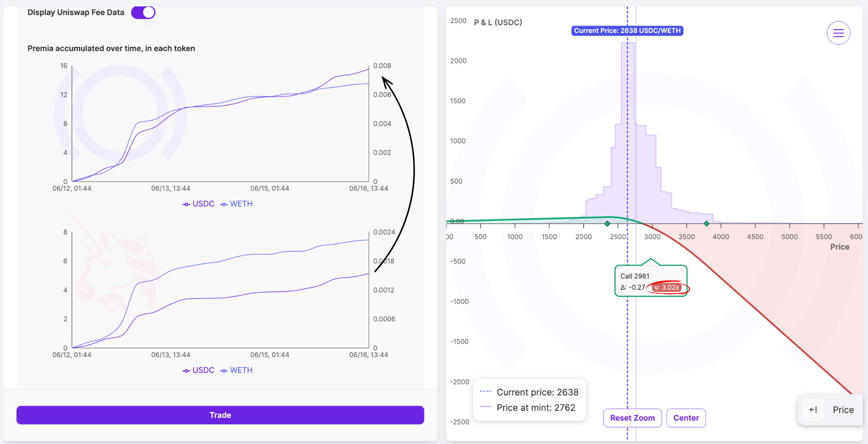Viewport: 868px width, 444px height.
Task: Click WETH legend marker in bottom chart
Action: (x=224, y=370)
